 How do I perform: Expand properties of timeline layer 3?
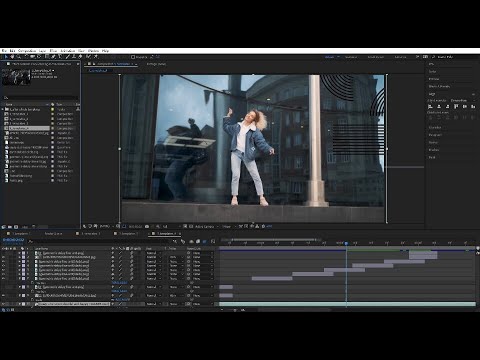coord(19,262)
